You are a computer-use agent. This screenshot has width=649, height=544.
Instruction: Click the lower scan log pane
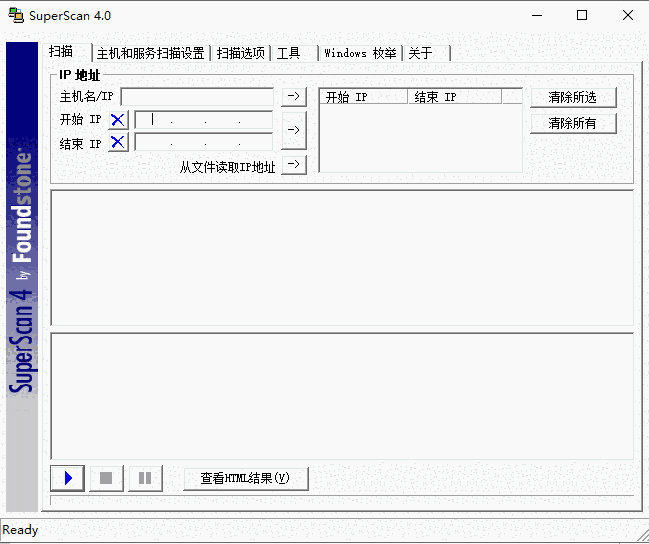(342, 396)
